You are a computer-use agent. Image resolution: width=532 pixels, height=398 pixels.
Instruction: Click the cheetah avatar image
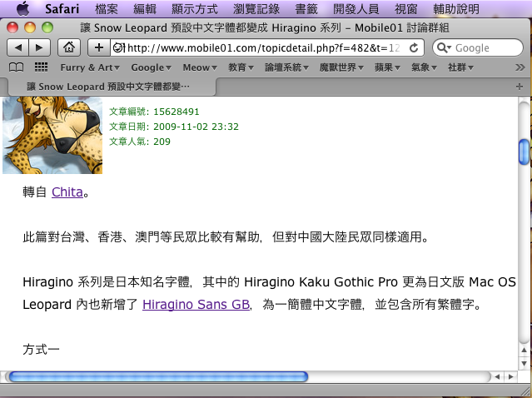point(52,135)
